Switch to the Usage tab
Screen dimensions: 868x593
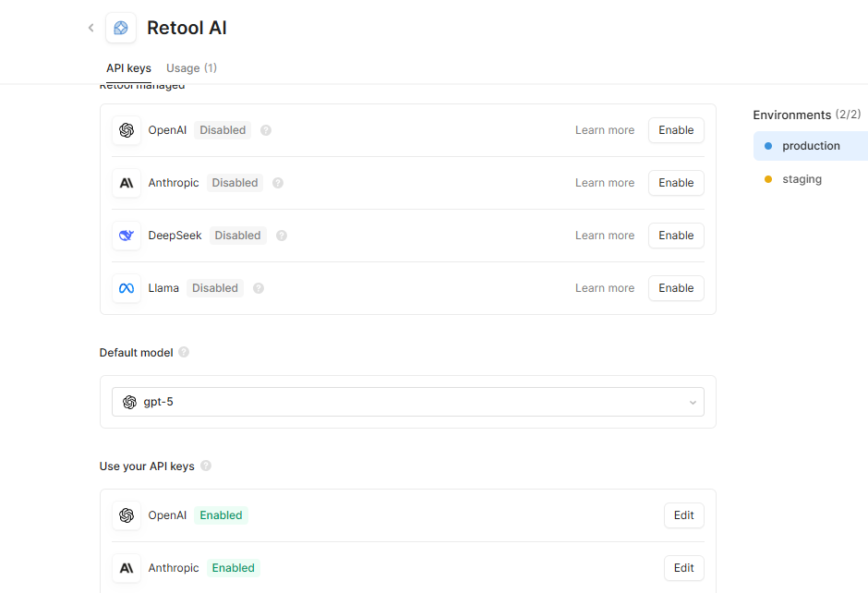pyautogui.click(x=191, y=68)
